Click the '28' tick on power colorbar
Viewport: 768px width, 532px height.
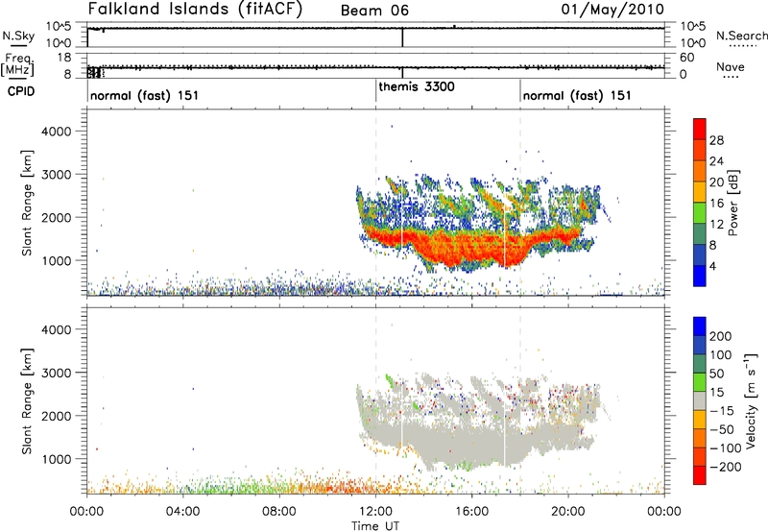[x=716, y=140]
